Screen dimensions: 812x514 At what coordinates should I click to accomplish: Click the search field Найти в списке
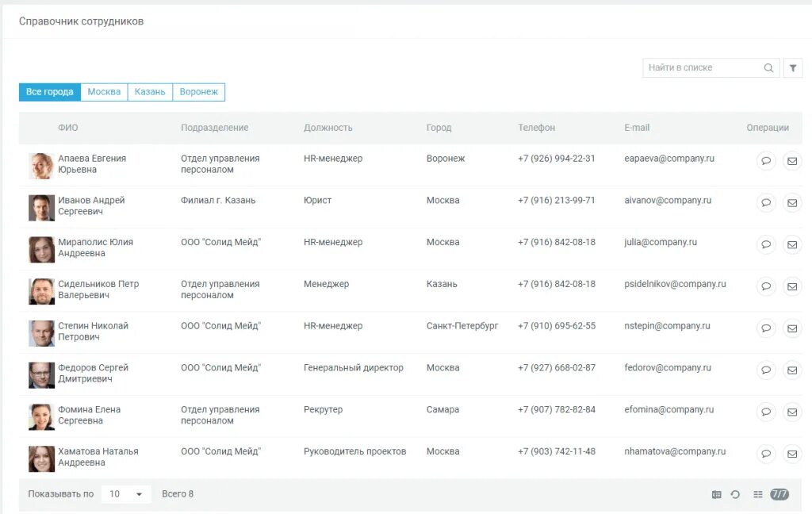pyautogui.click(x=711, y=68)
